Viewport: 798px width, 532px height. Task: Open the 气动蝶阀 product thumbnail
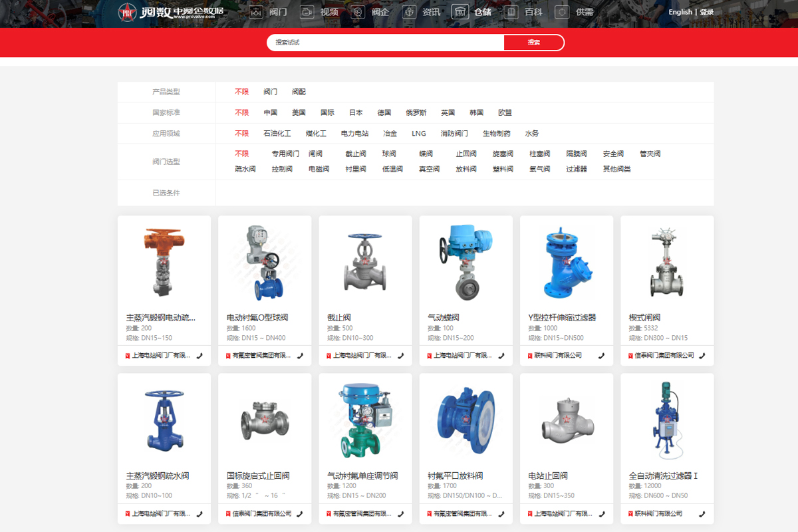click(465, 263)
